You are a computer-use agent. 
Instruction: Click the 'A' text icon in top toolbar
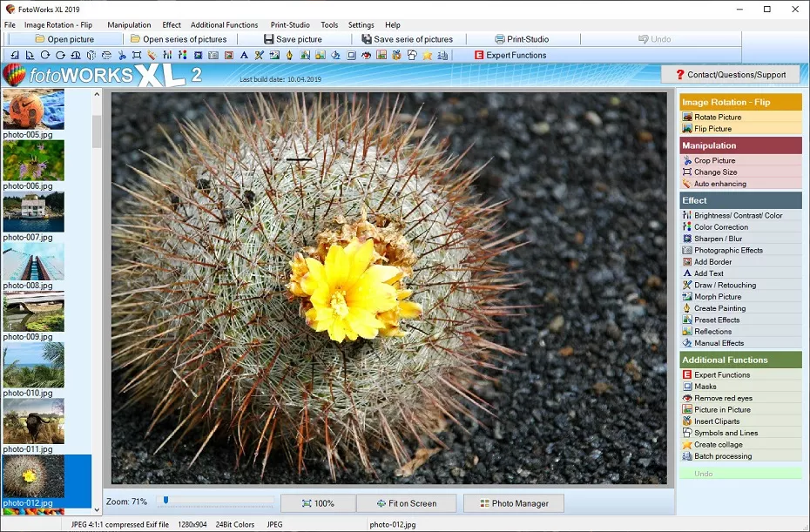244,56
